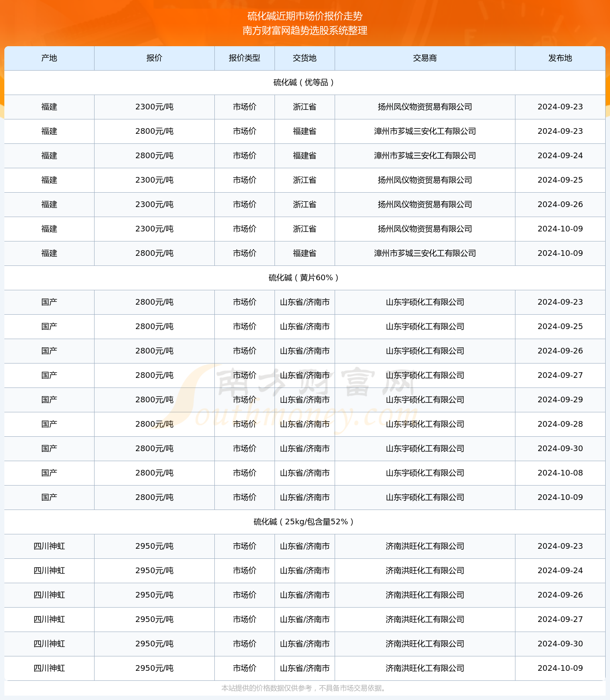Screen dimensions: 610x700
Task: Click 市场价 in the 国产 2024-09-29 row
Action: pyautogui.click(x=244, y=400)
